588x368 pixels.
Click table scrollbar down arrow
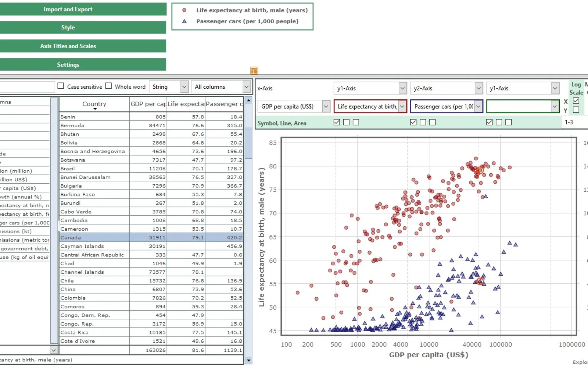tap(248, 361)
